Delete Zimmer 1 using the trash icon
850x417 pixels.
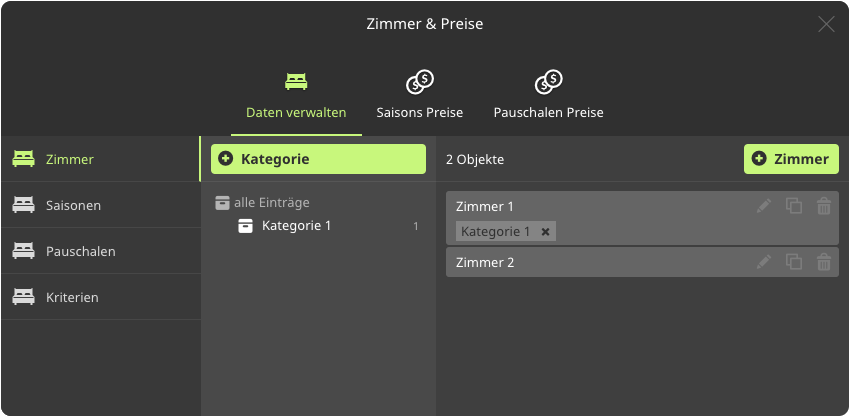[x=824, y=206]
